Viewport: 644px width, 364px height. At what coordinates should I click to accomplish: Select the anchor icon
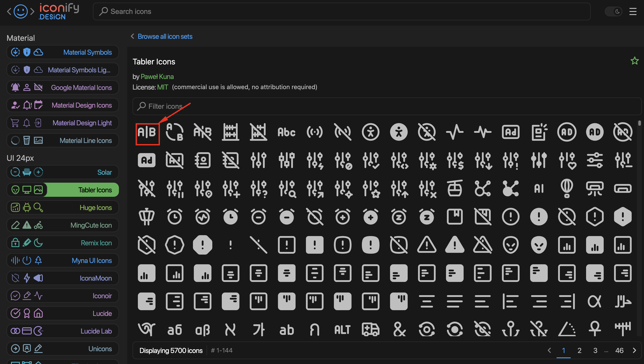pos(511,329)
